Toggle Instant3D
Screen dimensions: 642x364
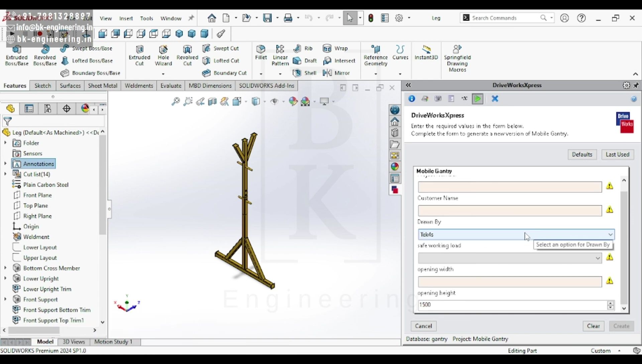(426, 52)
